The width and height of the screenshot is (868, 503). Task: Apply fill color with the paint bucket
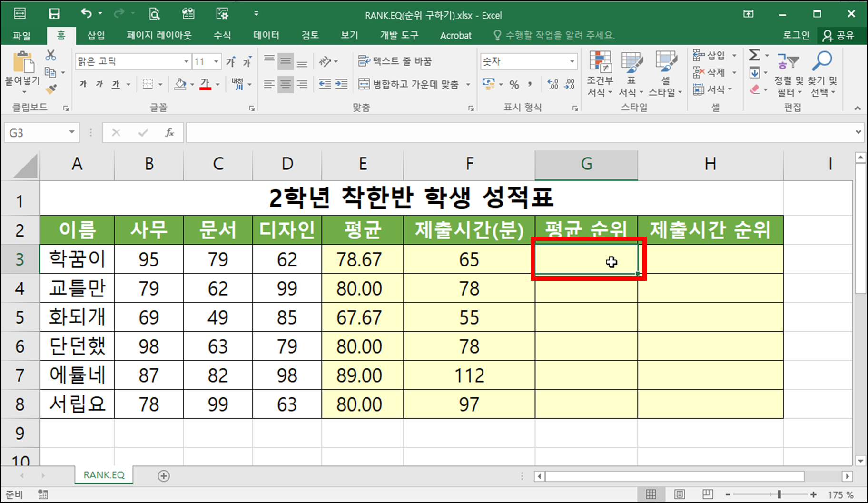(180, 84)
